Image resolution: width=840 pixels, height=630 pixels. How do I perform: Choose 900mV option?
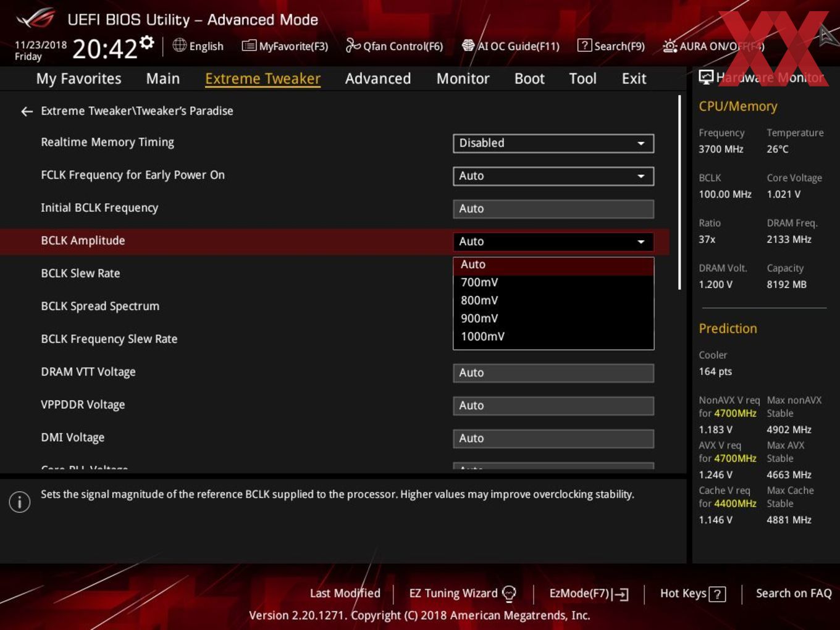click(x=553, y=318)
